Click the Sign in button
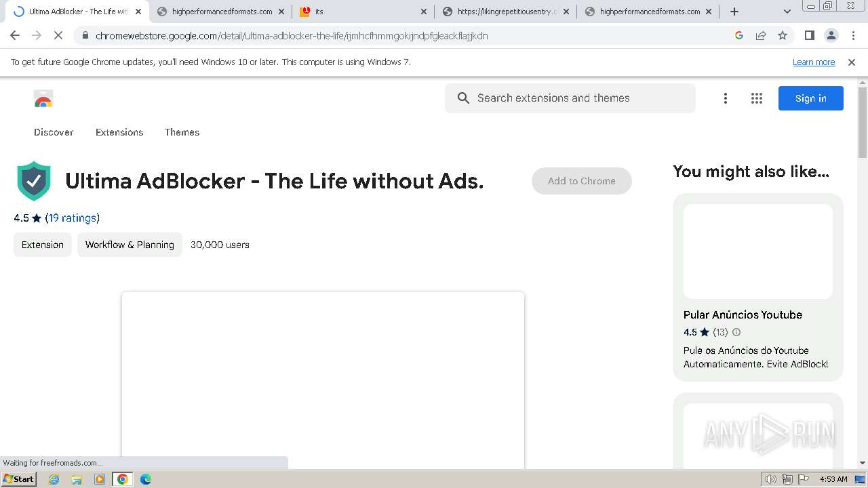The height and width of the screenshot is (488, 868). (811, 98)
